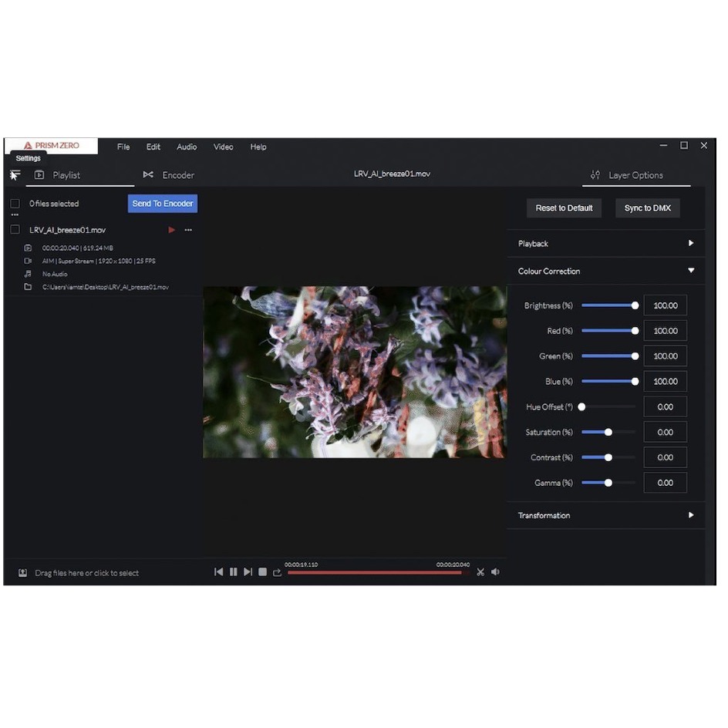This screenshot has width=728, height=728.
Task: Click the video preview image
Action: (x=355, y=372)
